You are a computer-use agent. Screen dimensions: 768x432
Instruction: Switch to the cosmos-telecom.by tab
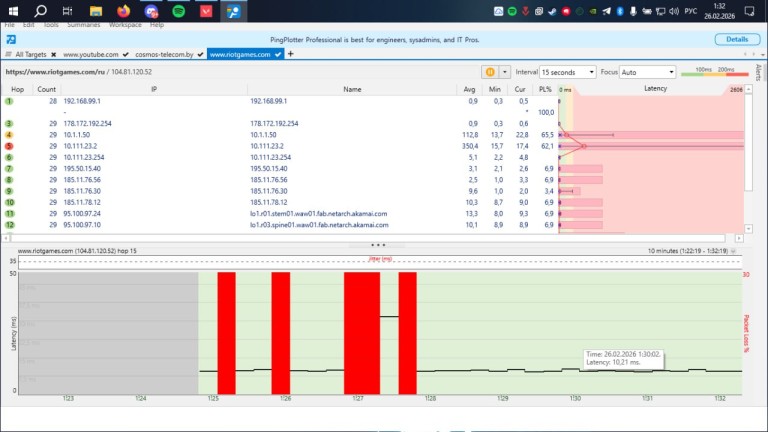(165, 54)
